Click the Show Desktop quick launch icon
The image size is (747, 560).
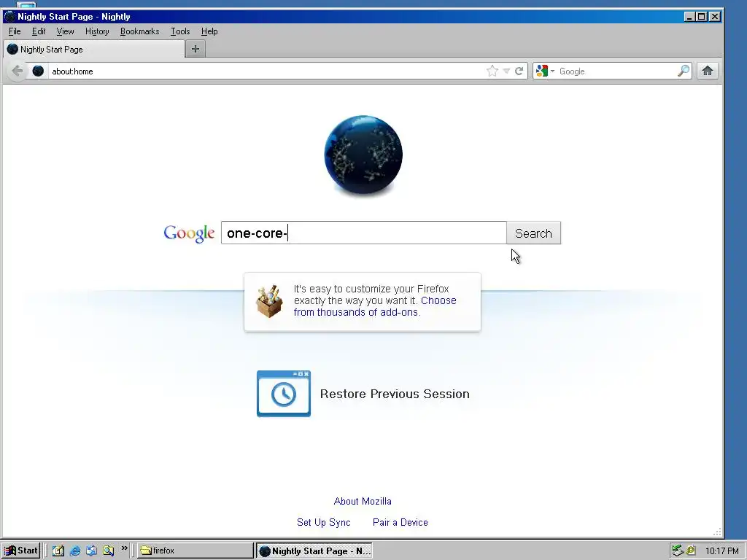click(58, 551)
